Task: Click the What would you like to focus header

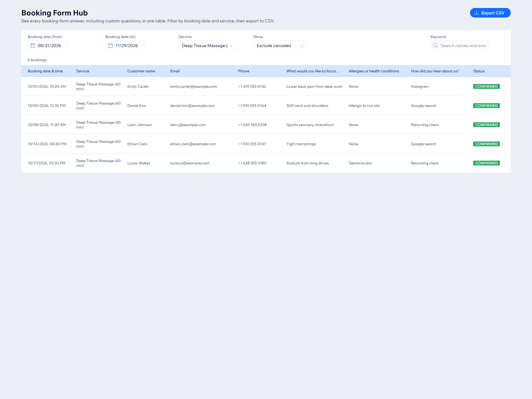Action: pyautogui.click(x=313, y=71)
